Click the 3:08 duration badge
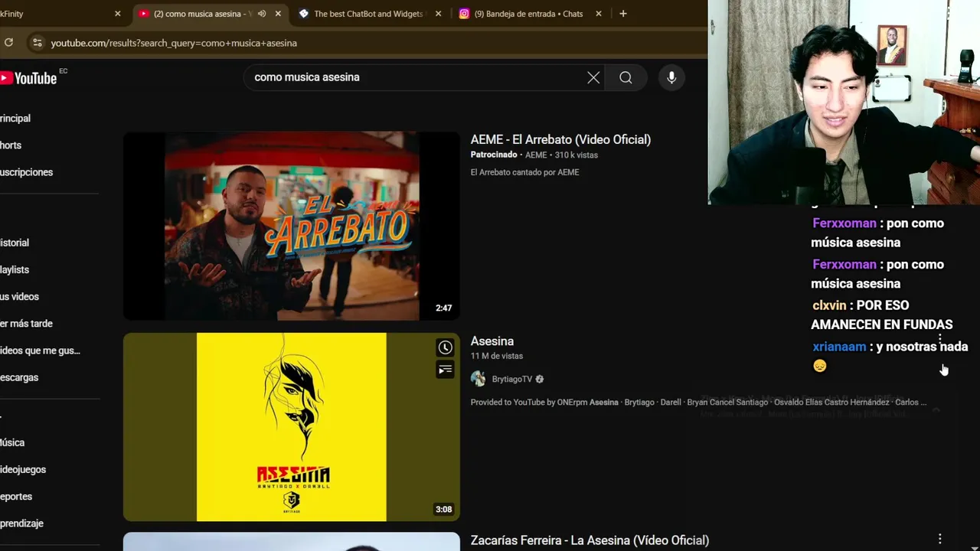The width and height of the screenshot is (980, 551). pyautogui.click(x=443, y=509)
